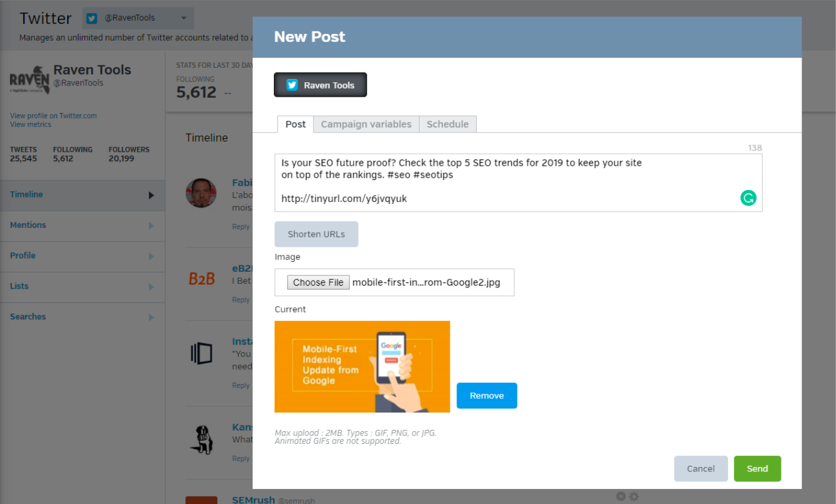
Task: Switch to the Campaign variables tab
Action: (366, 124)
